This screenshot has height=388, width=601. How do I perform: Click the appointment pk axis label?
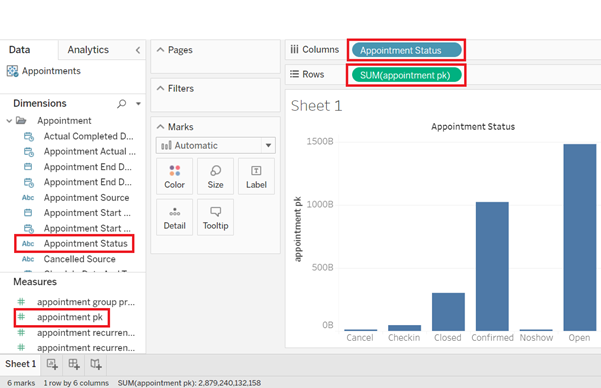[x=298, y=229]
